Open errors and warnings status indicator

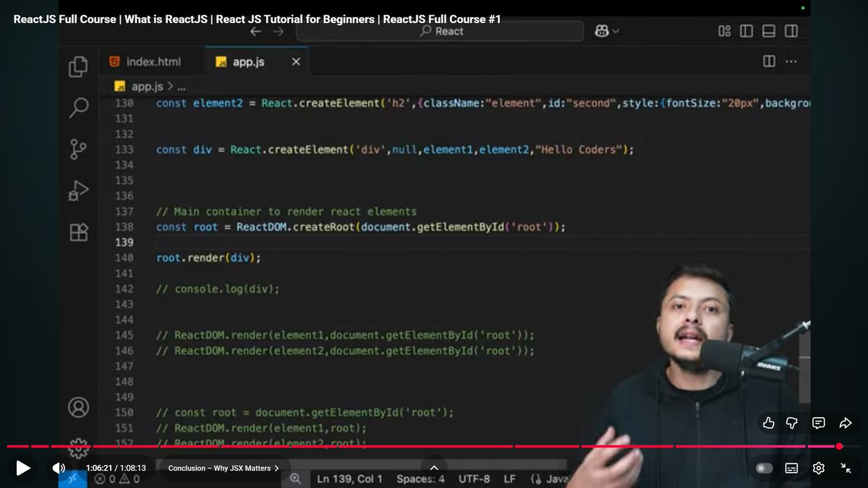pos(117,479)
